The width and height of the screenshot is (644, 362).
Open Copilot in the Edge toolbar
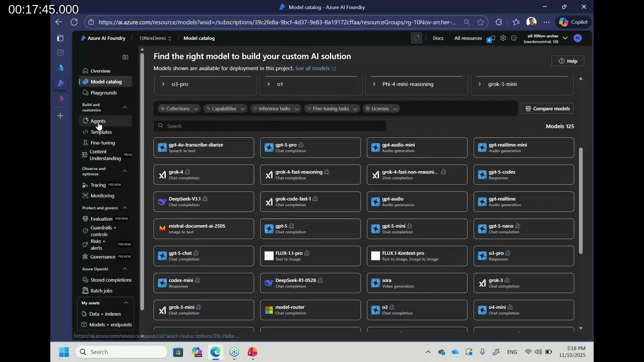pyautogui.click(x=573, y=22)
